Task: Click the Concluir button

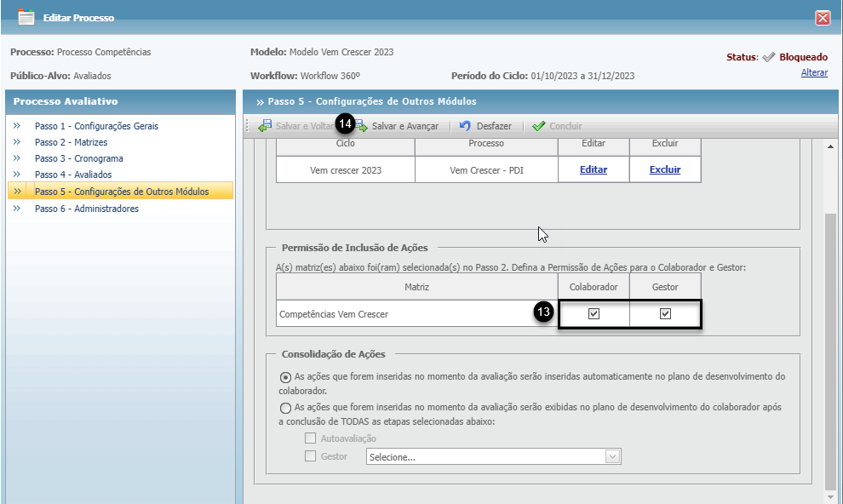Action: pos(557,126)
